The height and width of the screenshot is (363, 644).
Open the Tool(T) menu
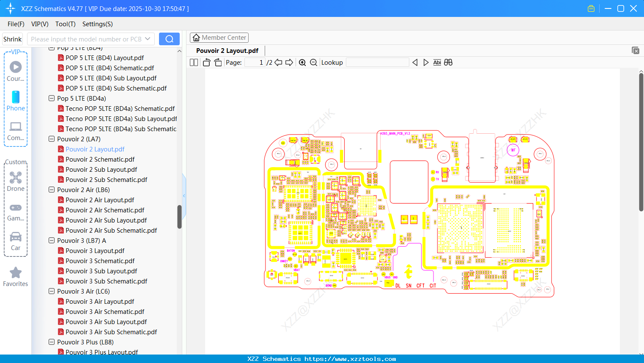65,24
